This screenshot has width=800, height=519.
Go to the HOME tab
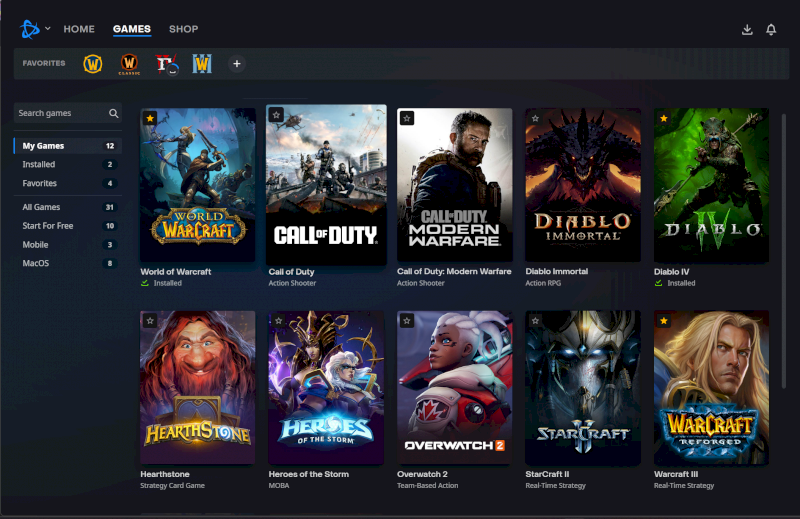79,29
